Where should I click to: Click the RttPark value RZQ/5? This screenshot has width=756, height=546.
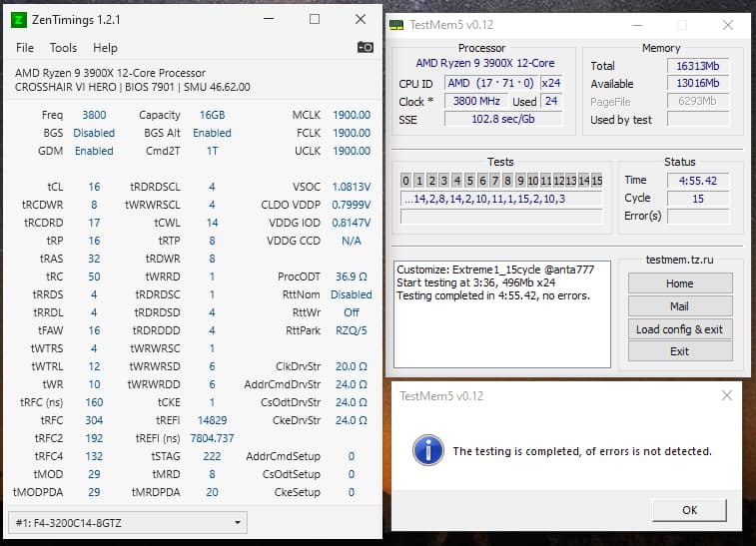(x=352, y=330)
